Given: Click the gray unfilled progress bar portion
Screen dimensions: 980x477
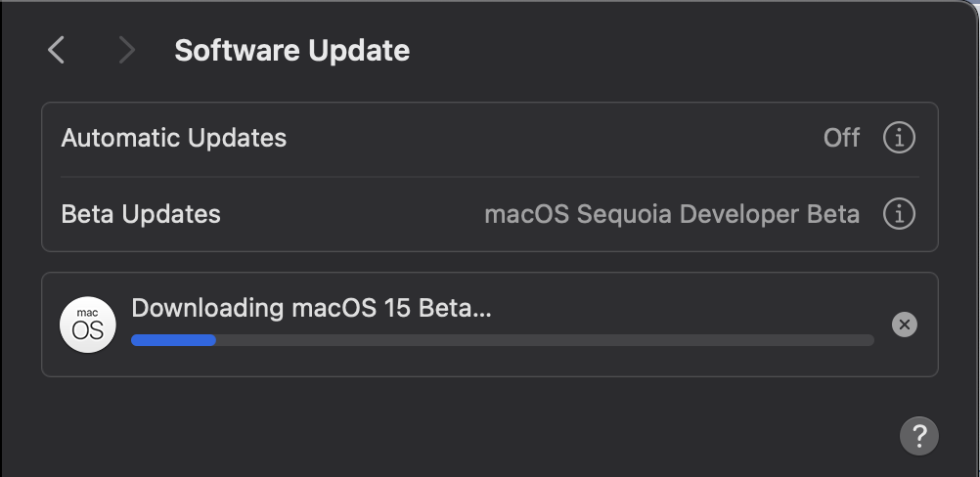Looking at the screenshot, I should [x=544, y=340].
